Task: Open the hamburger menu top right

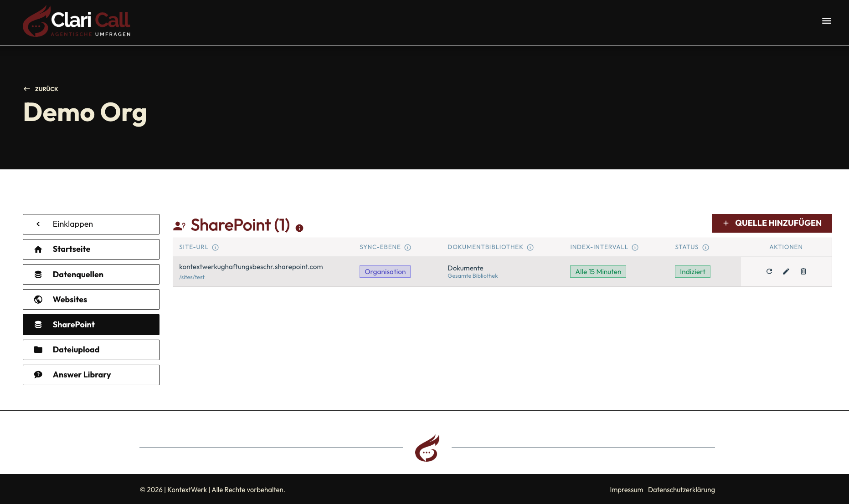Action: tap(826, 21)
